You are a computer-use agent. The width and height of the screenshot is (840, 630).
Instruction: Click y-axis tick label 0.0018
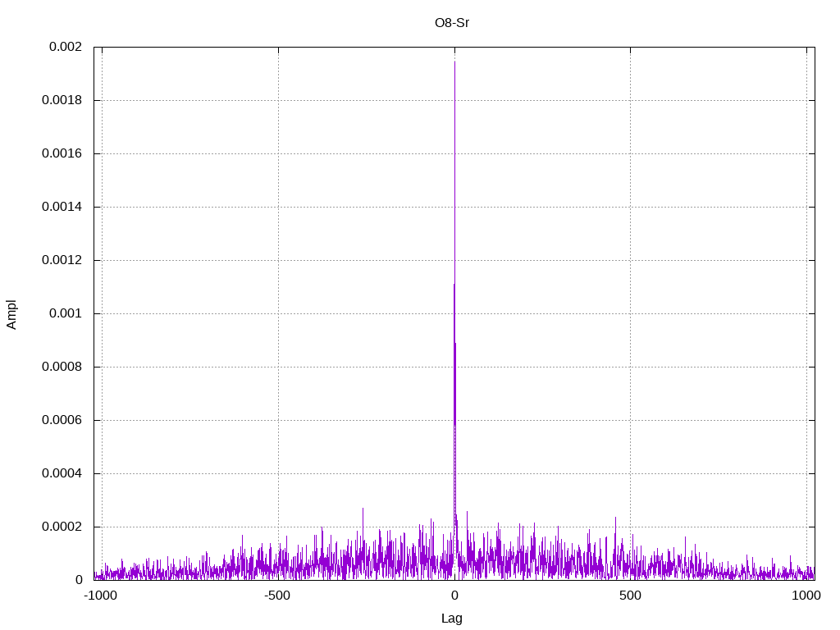tap(62, 100)
